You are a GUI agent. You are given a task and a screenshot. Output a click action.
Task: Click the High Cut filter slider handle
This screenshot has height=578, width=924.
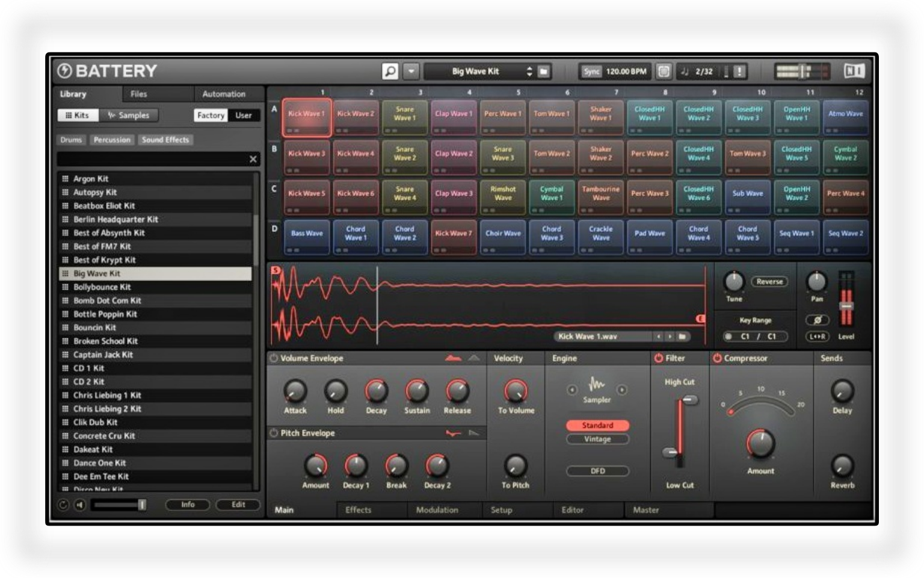pyautogui.click(x=689, y=400)
